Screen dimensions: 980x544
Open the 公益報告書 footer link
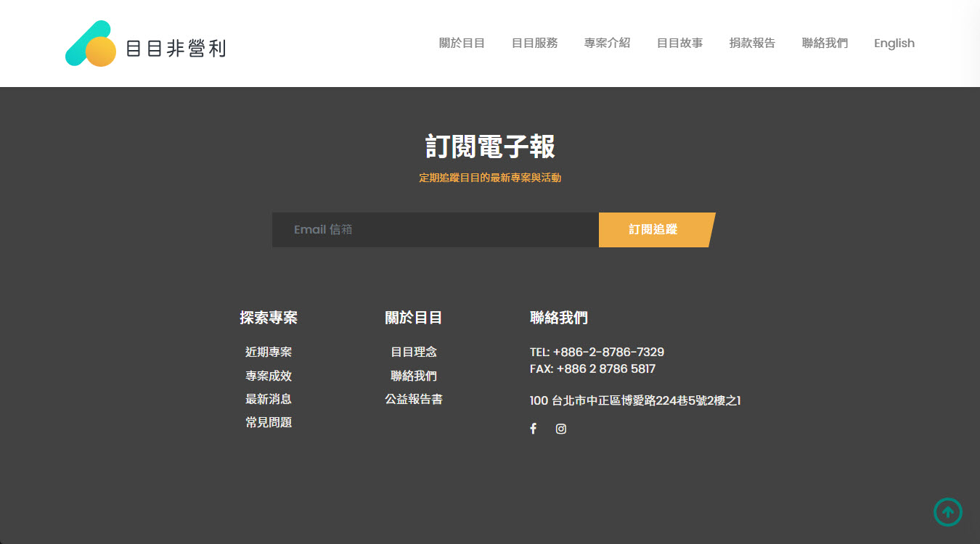(x=414, y=399)
